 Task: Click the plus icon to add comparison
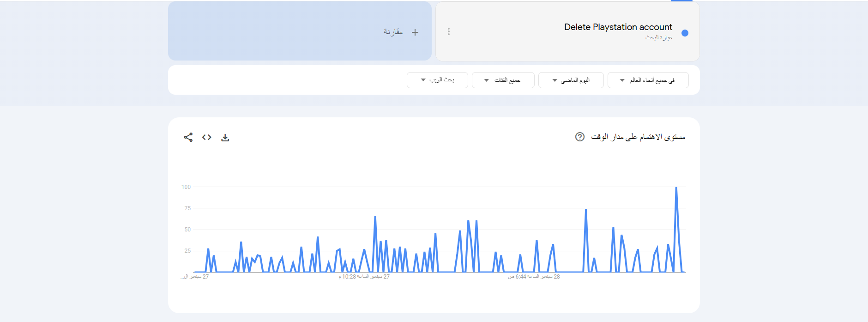[415, 32]
